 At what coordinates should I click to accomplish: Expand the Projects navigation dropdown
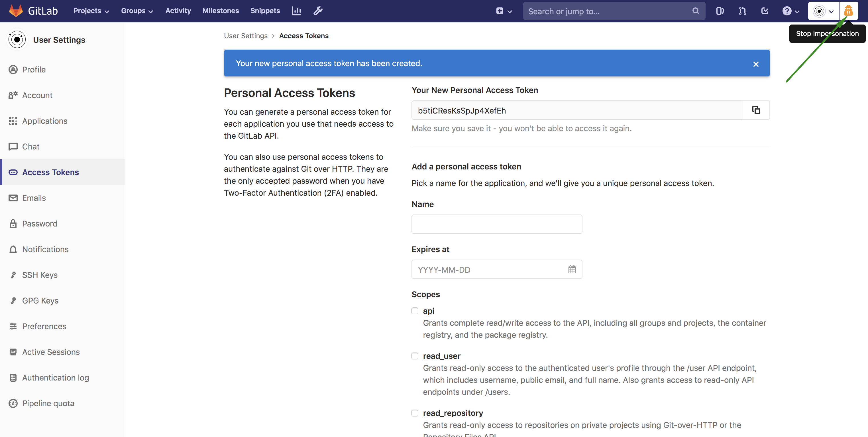90,11
